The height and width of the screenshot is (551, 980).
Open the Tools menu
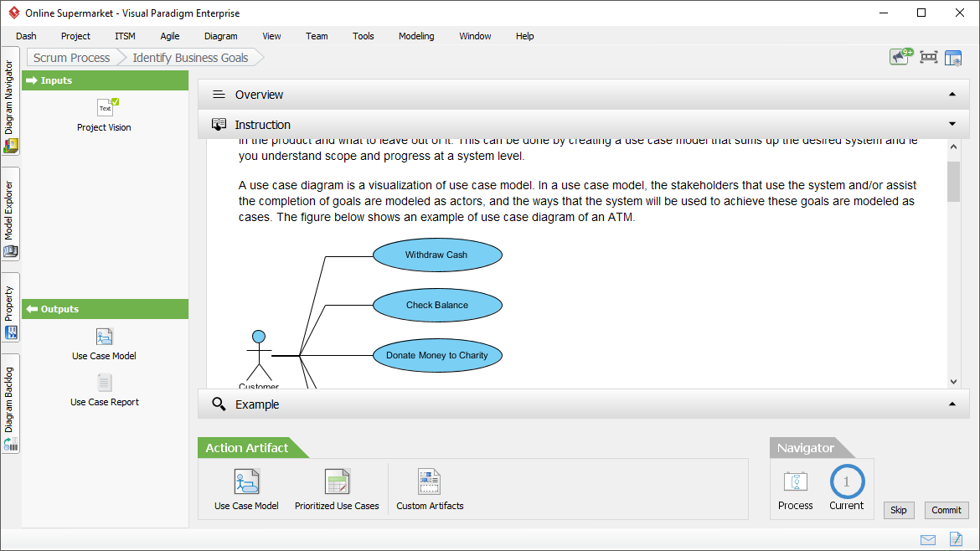(x=364, y=36)
